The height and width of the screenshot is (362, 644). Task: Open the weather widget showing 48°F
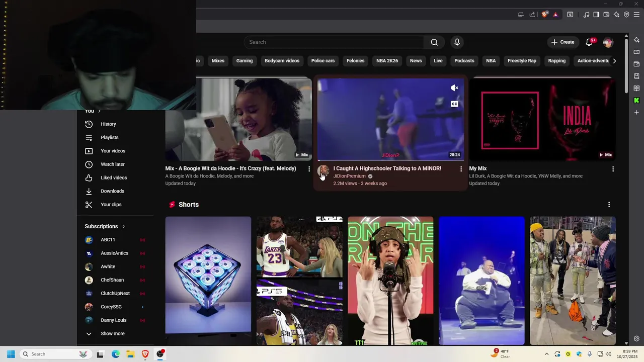(501, 354)
